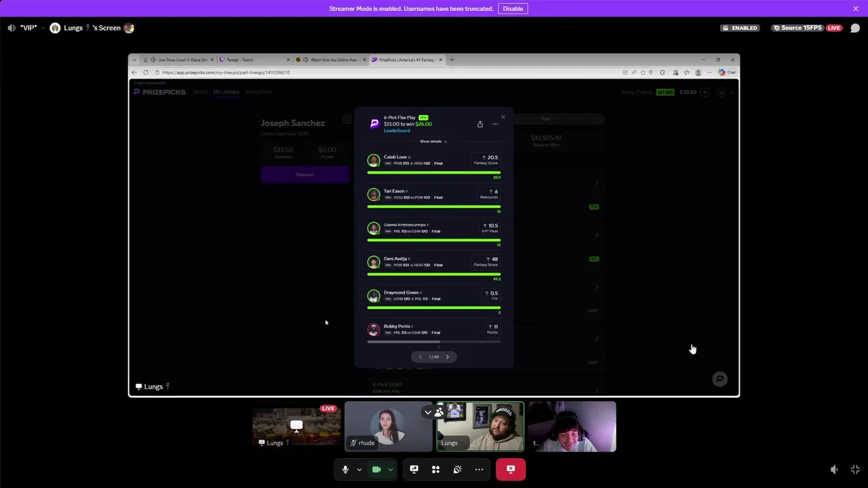Screen dimensions: 868x488
Task: Select the rightmost purple-lit webcam tile
Action: pyautogui.click(x=572, y=426)
